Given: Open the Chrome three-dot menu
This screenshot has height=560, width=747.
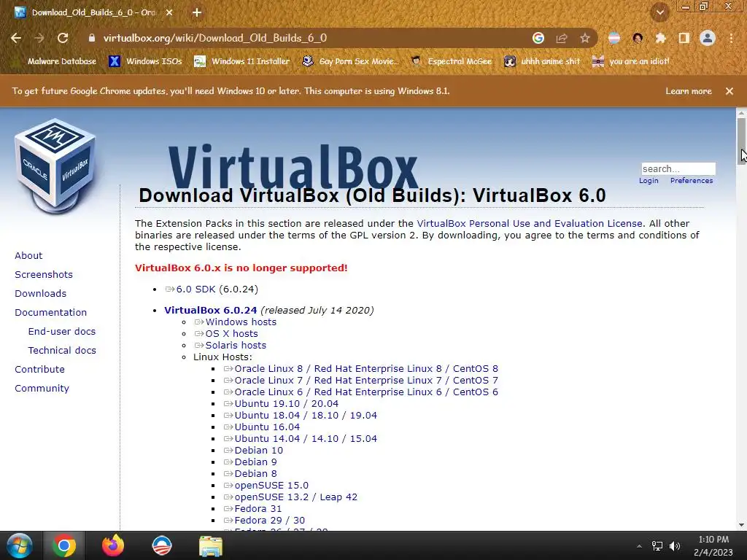Looking at the screenshot, I should pyautogui.click(x=731, y=38).
